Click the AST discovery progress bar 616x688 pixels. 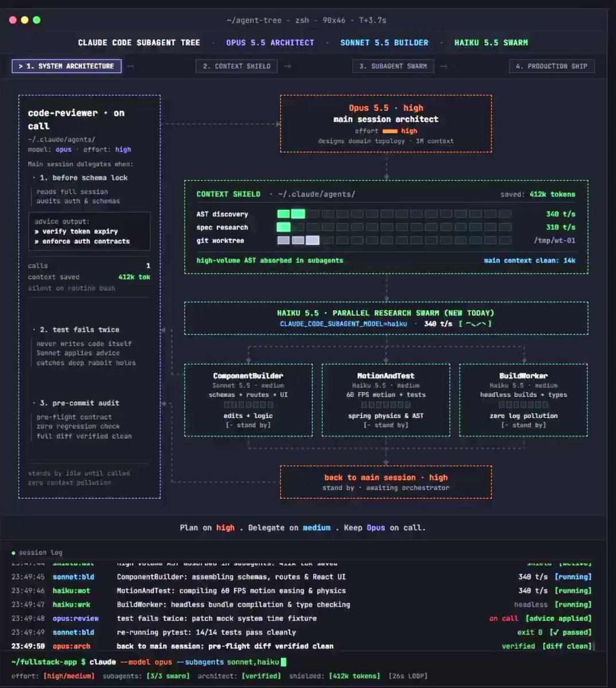394,214
